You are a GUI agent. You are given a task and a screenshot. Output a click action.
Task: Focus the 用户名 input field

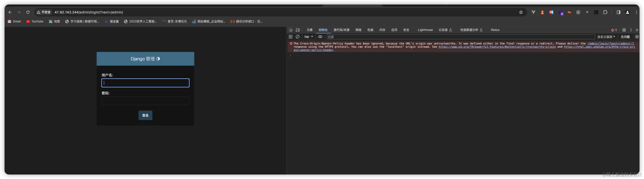[x=145, y=83]
